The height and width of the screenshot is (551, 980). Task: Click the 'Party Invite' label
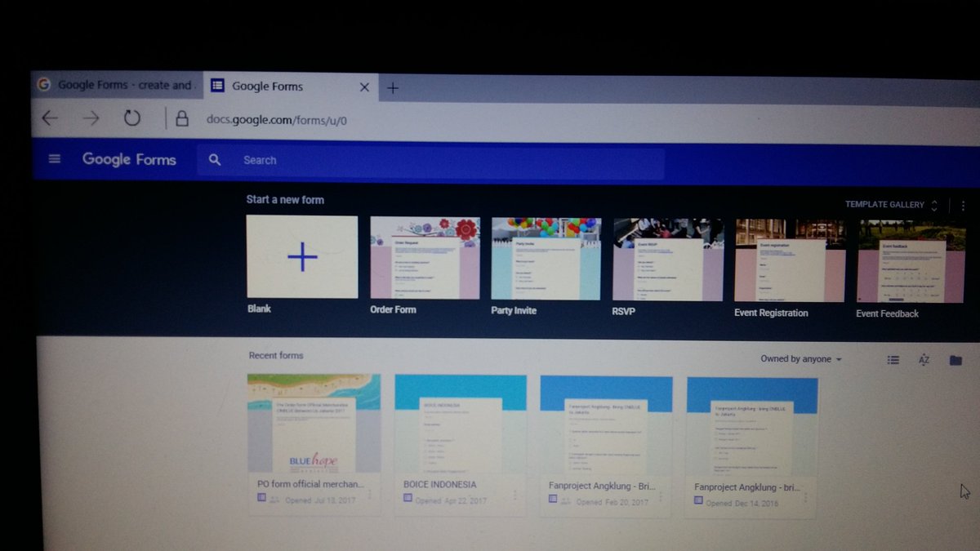point(514,310)
